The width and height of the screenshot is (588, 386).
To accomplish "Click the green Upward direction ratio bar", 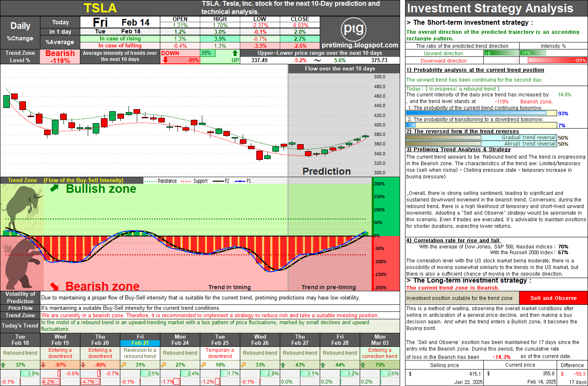I will [x=501, y=53].
